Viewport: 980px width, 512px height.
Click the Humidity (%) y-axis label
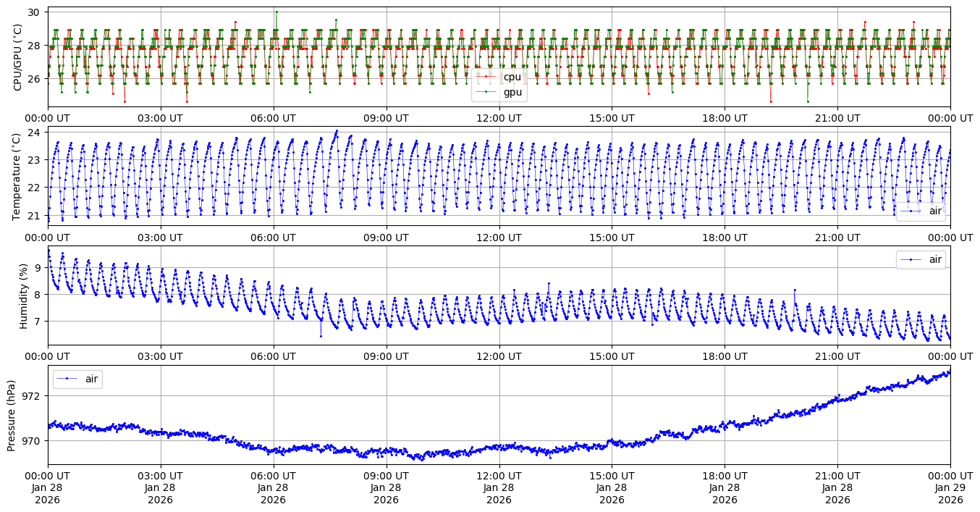point(23,295)
